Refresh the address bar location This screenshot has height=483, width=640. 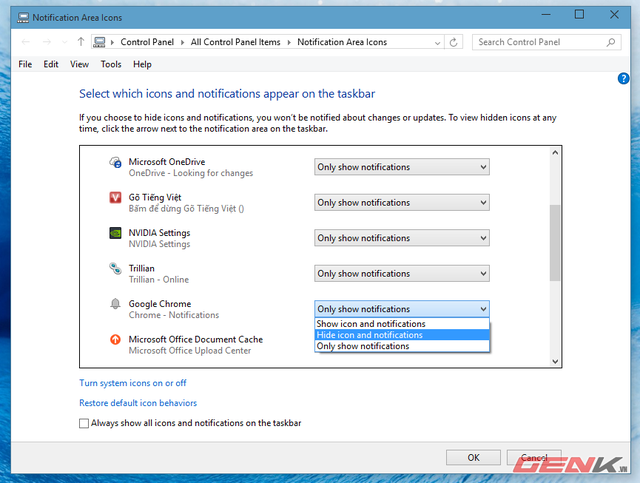(453, 42)
